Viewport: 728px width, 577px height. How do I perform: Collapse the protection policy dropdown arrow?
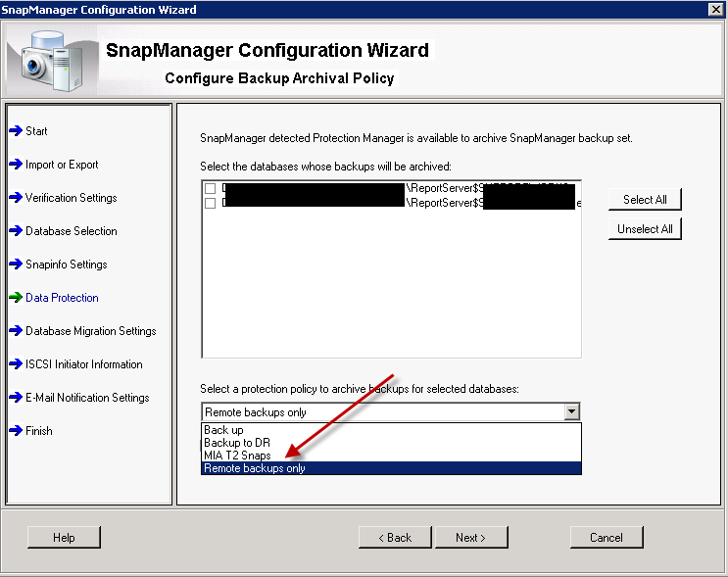tap(571, 411)
